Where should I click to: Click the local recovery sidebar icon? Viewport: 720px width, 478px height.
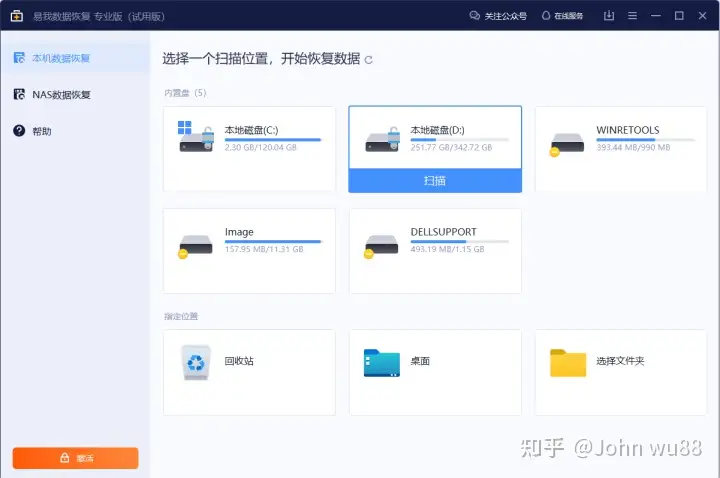(19, 58)
